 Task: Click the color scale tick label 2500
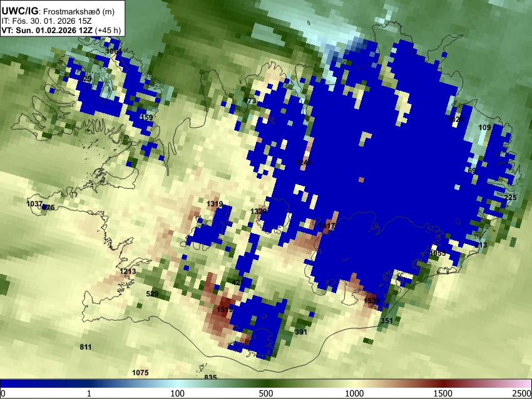[x=522, y=393]
